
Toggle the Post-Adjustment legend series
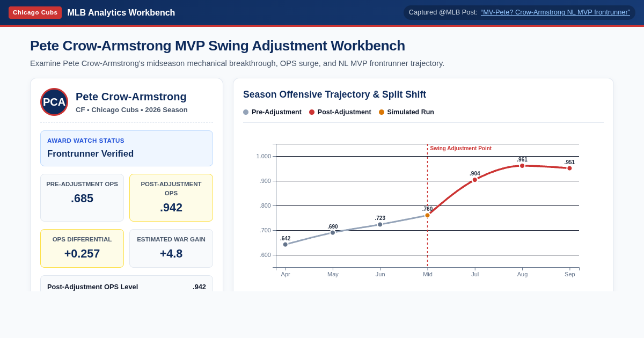(340, 112)
